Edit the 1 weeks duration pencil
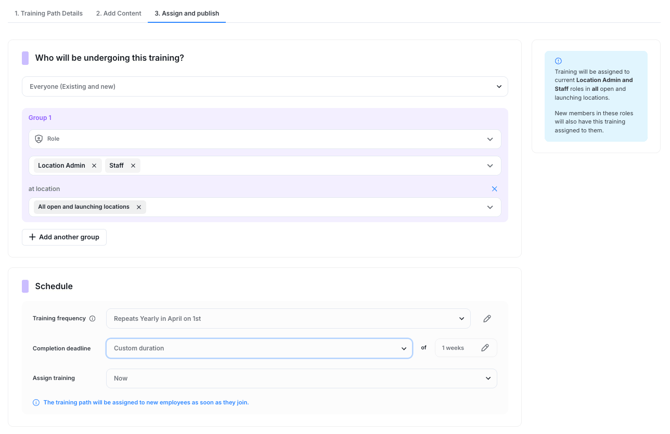The image size is (670, 434). 485,348
